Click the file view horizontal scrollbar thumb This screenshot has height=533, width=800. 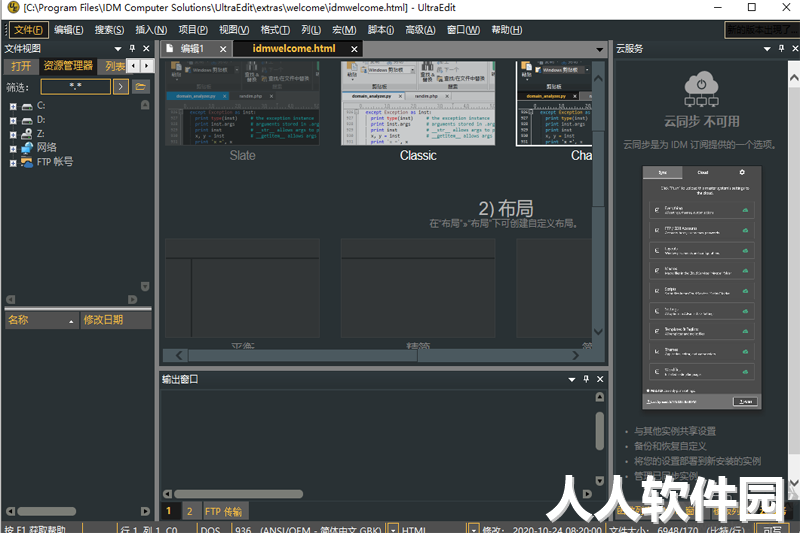coord(46,511)
